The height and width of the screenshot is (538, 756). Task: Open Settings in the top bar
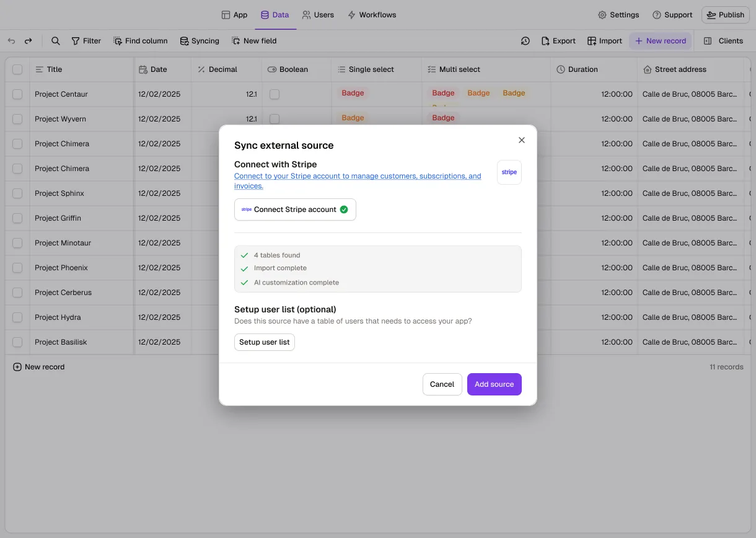point(618,15)
